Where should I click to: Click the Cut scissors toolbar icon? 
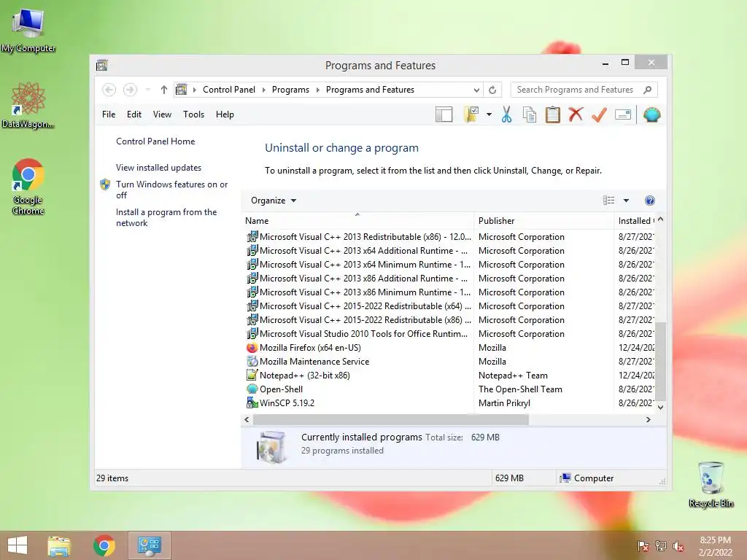click(506, 114)
